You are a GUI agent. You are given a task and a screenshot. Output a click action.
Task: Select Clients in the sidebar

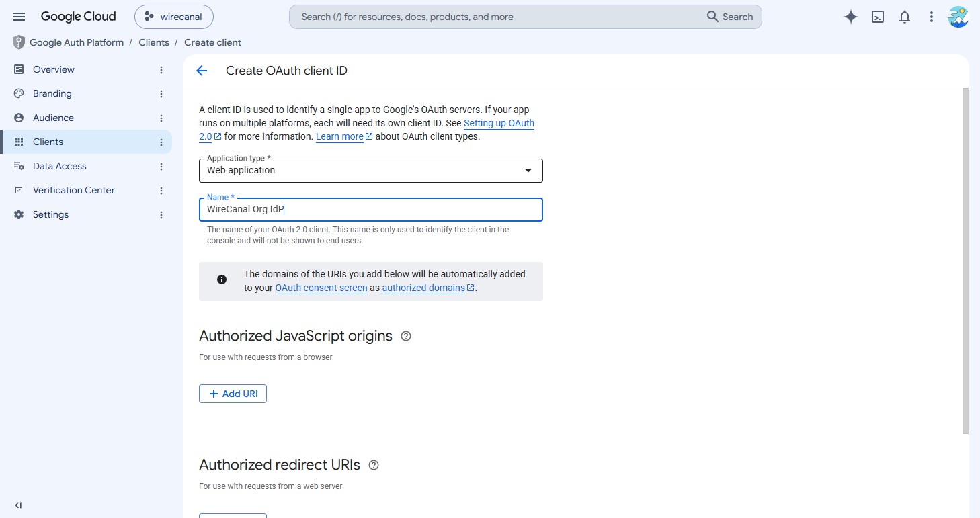[86, 142]
